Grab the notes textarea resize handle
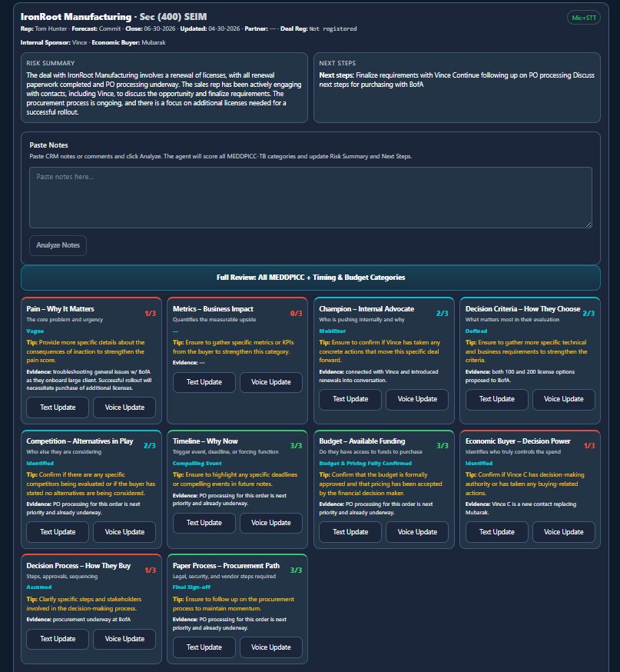This screenshot has width=620, height=672. [x=588, y=224]
